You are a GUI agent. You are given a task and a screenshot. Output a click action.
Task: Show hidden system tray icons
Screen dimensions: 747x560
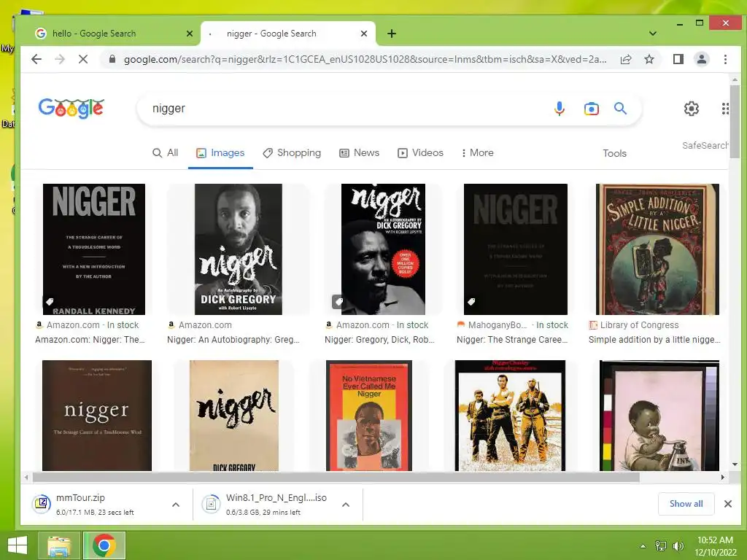click(x=643, y=546)
